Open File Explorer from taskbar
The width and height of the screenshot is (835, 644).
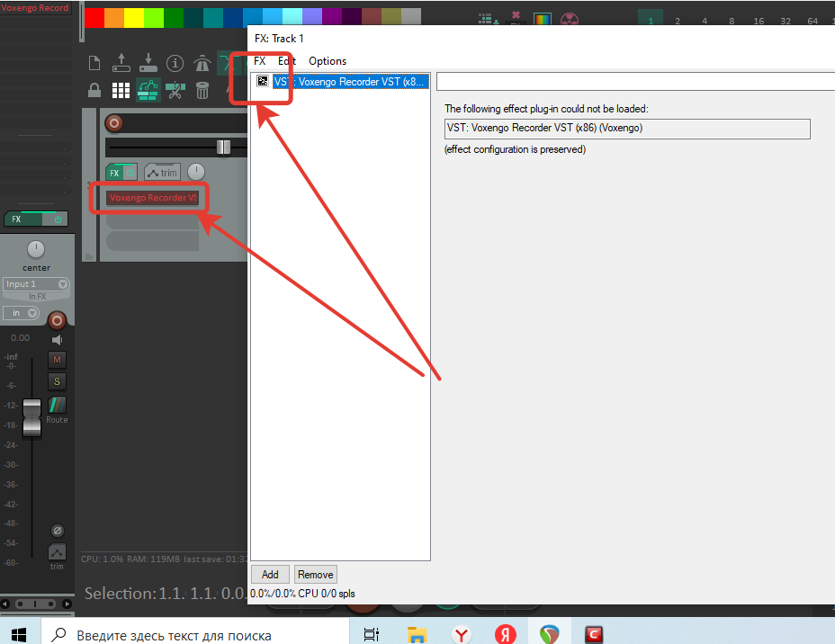pyautogui.click(x=417, y=634)
